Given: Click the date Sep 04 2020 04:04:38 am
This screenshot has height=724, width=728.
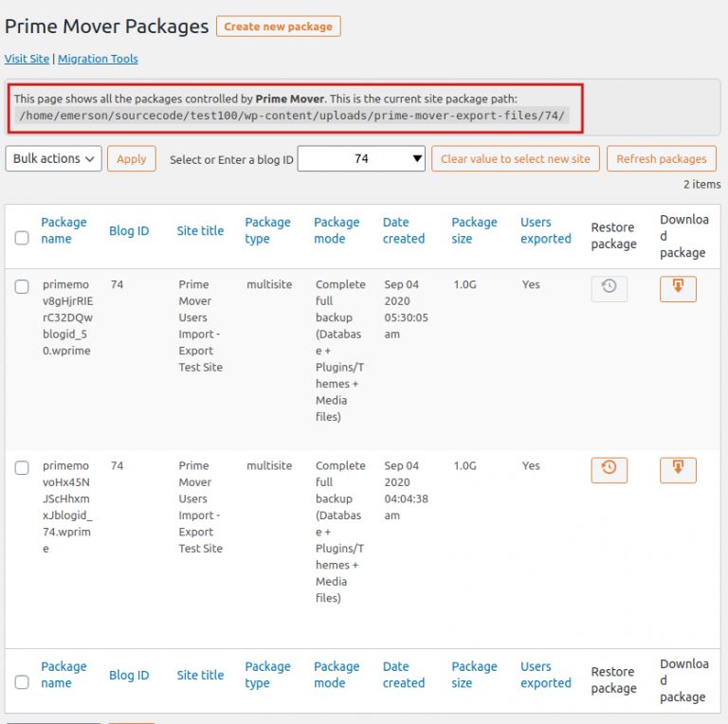Looking at the screenshot, I should [407, 490].
